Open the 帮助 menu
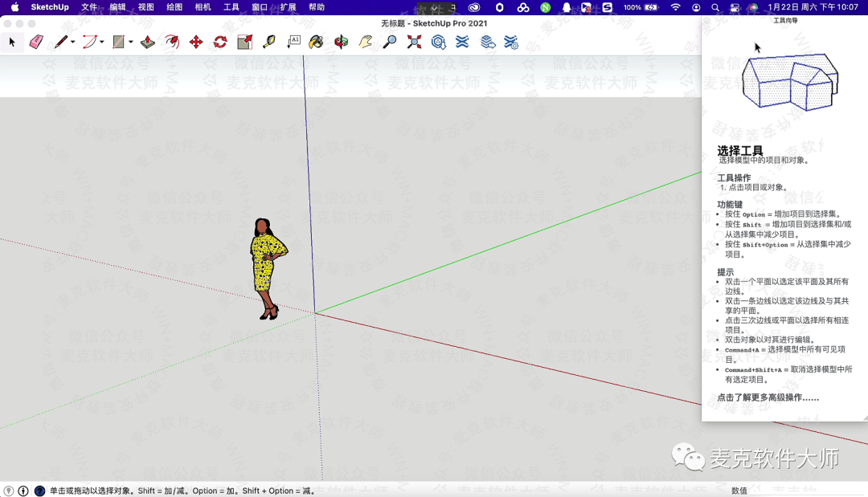 tap(317, 7)
